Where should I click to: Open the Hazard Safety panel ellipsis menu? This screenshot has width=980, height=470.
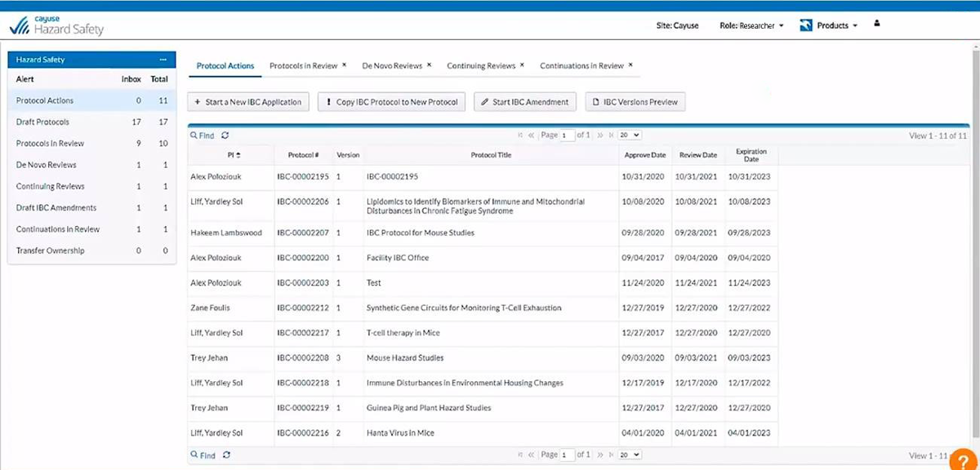163,60
